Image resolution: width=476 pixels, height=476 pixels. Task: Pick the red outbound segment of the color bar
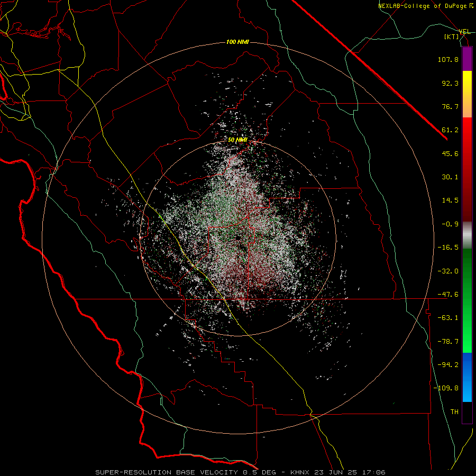click(467, 169)
